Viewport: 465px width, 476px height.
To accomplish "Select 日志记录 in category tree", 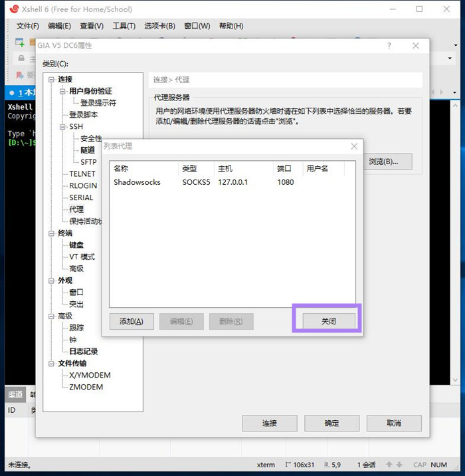I will tap(84, 352).
